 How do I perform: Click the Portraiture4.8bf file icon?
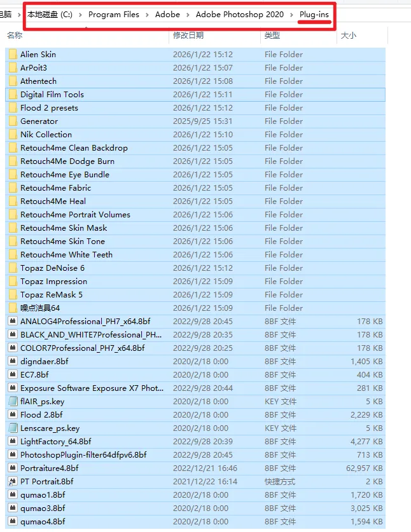click(13, 468)
